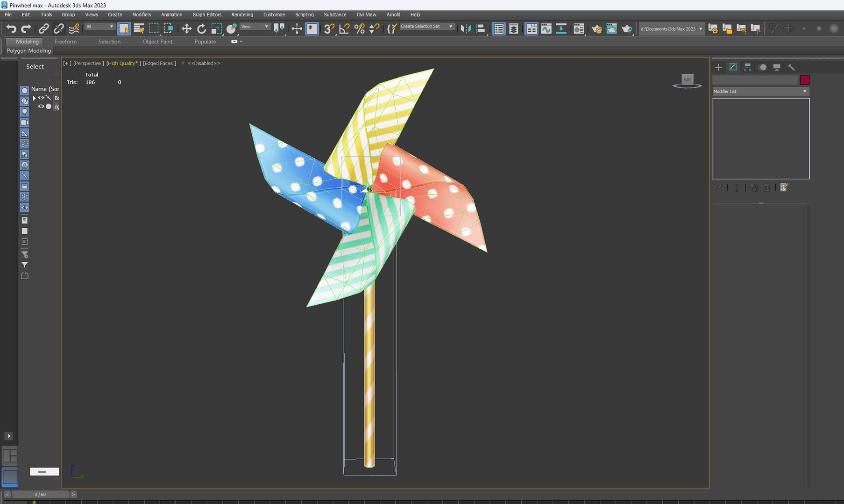The width and height of the screenshot is (844, 504).
Task: Open the Utilities wrench panel
Action: pyautogui.click(x=791, y=67)
